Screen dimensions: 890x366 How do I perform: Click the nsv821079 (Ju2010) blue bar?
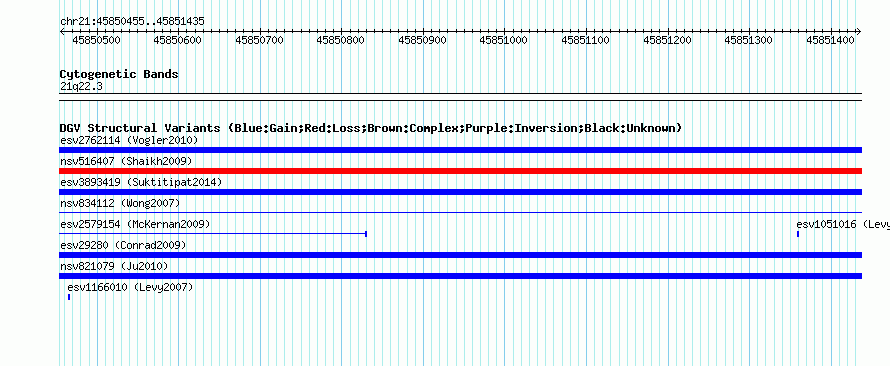[x=460, y=276]
